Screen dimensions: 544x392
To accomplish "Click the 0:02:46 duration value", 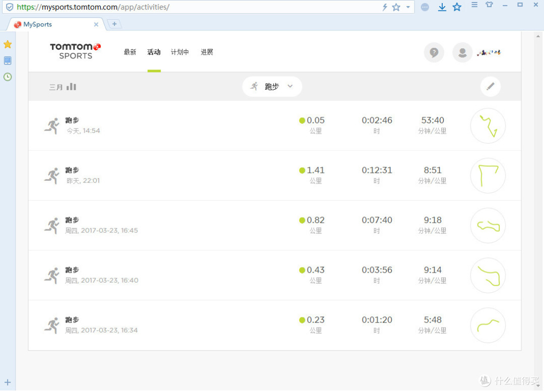I will (377, 120).
